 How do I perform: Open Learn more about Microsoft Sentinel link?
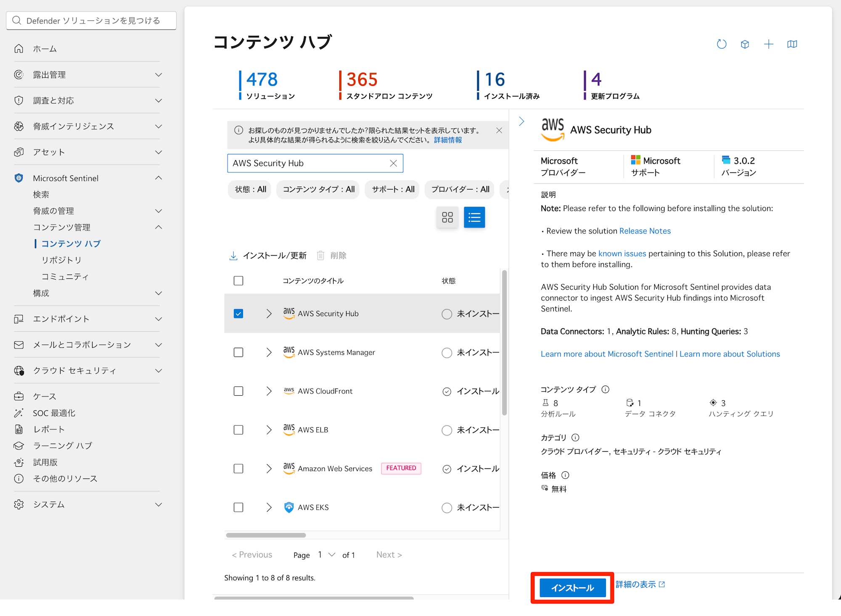[607, 354]
